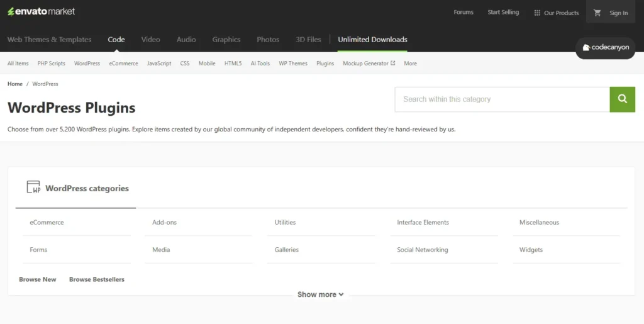Viewport: 644px width, 324px height.
Task: Click Browse Bestsellers link
Action: click(x=96, y=279)
